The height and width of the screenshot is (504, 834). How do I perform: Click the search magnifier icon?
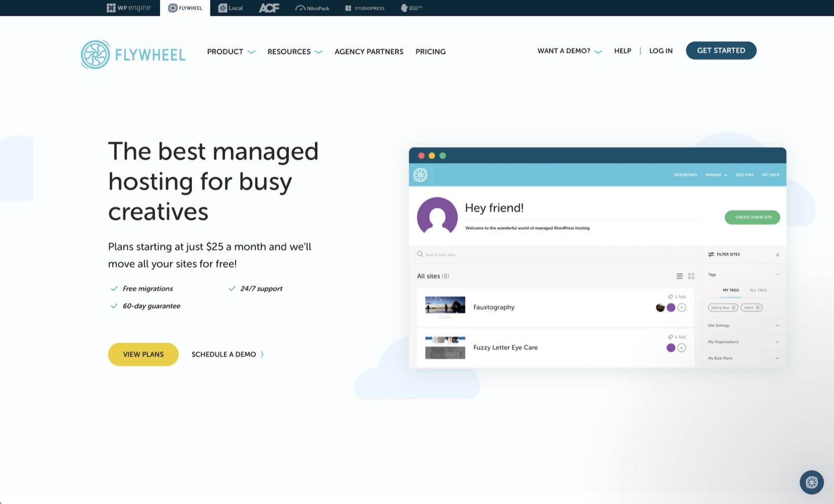pos(420,254)
